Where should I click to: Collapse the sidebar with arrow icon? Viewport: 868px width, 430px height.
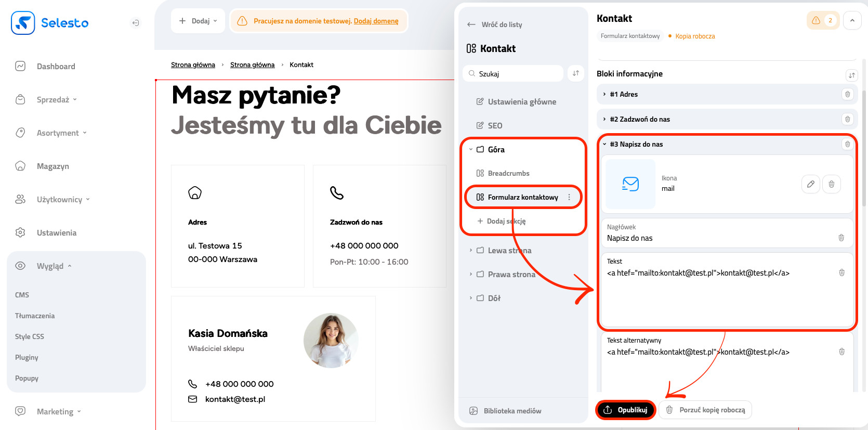click(135, 23)
